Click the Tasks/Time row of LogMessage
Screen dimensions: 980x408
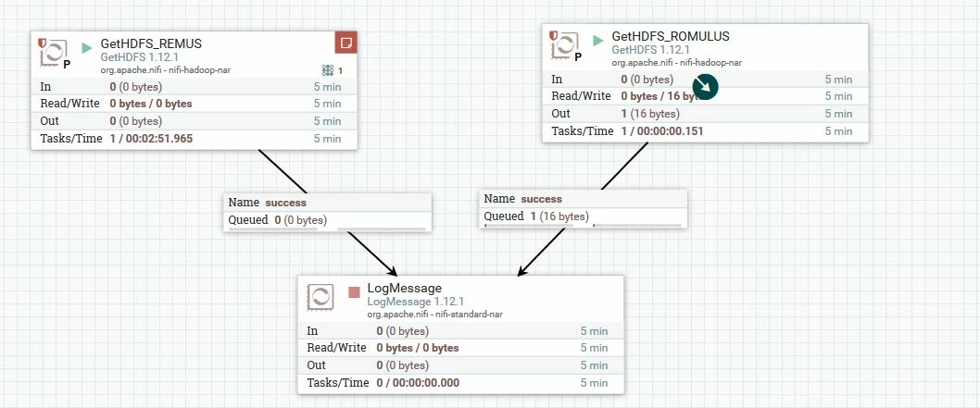click(460, 383)
